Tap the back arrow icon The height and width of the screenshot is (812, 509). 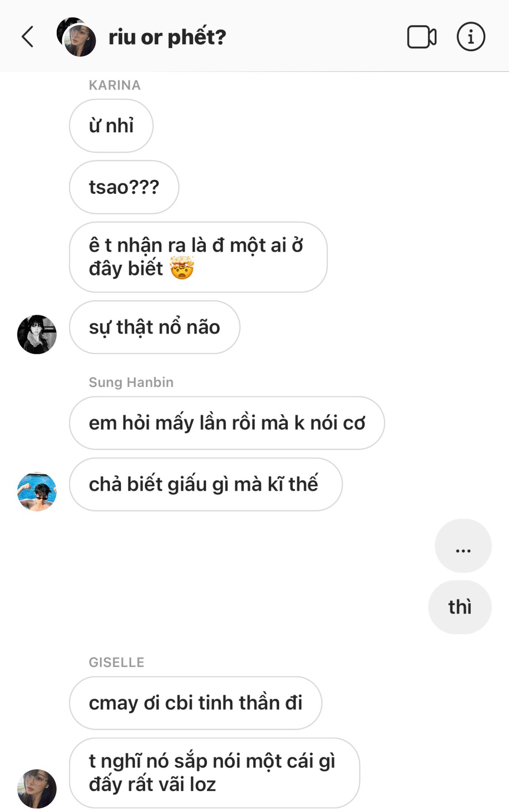[x=28, y=37]
